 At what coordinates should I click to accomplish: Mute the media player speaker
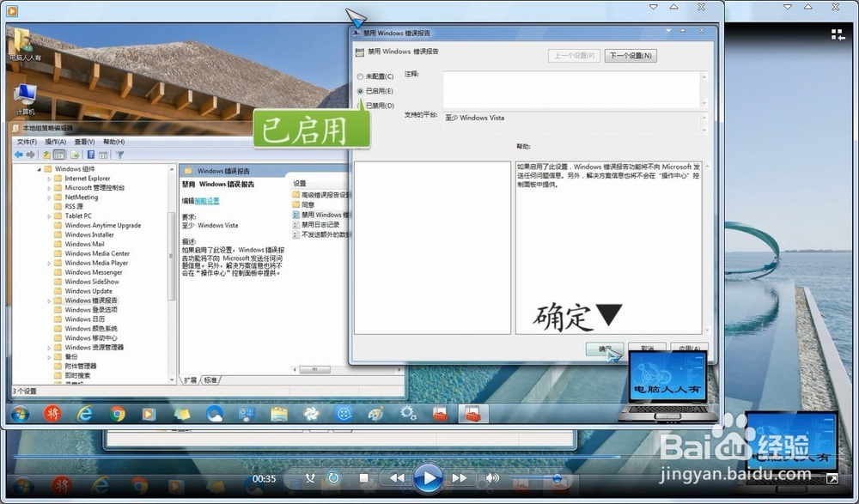tap(492, 478)
